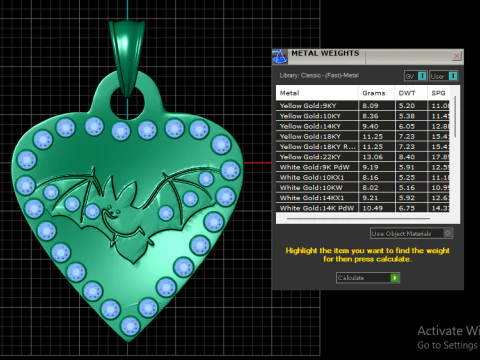Click the 6.05 DWT value
Screen dimensions: 480x360
tap(407, 126)
